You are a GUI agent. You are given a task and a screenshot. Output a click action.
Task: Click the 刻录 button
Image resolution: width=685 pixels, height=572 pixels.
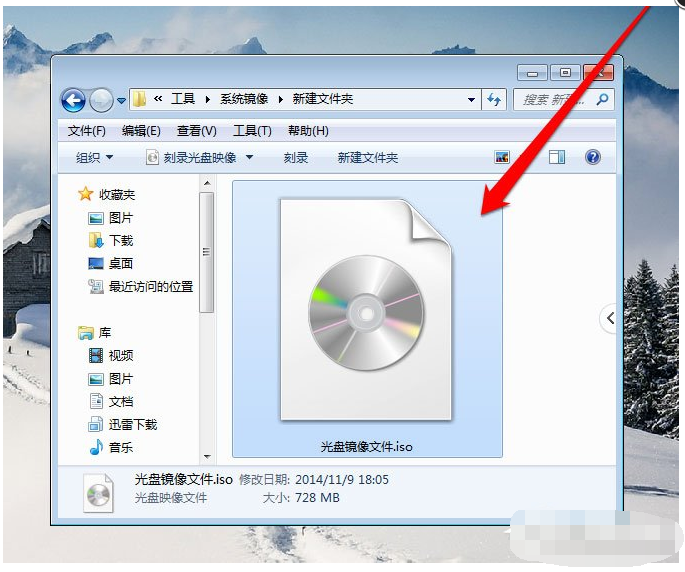coord(296,157)
